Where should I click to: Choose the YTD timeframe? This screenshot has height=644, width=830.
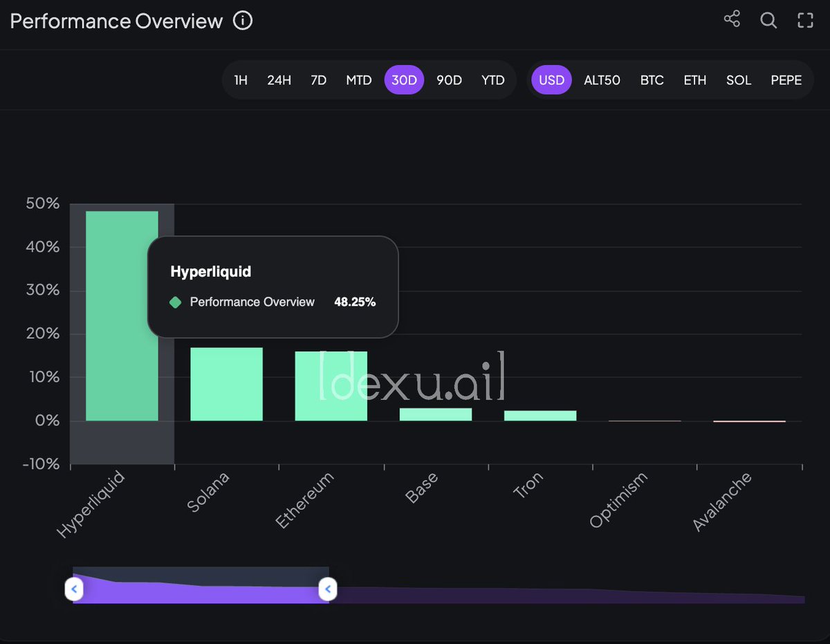pyautogui.click(x=493, y=80)
